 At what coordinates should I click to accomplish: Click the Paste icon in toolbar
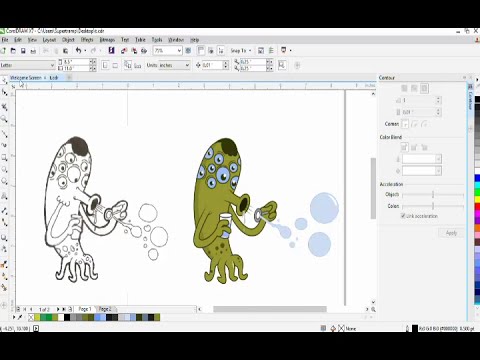(x=66, y=51)
